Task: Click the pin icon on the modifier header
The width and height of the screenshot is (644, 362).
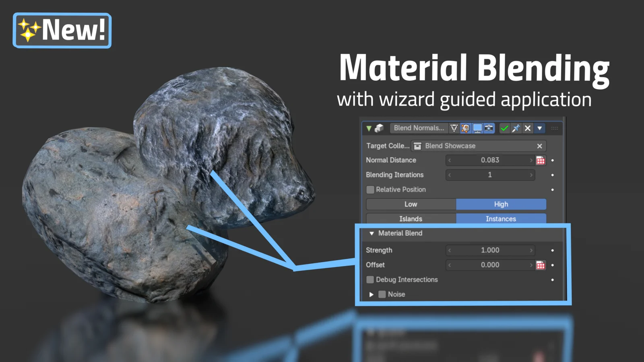Action: pos(516,128)
